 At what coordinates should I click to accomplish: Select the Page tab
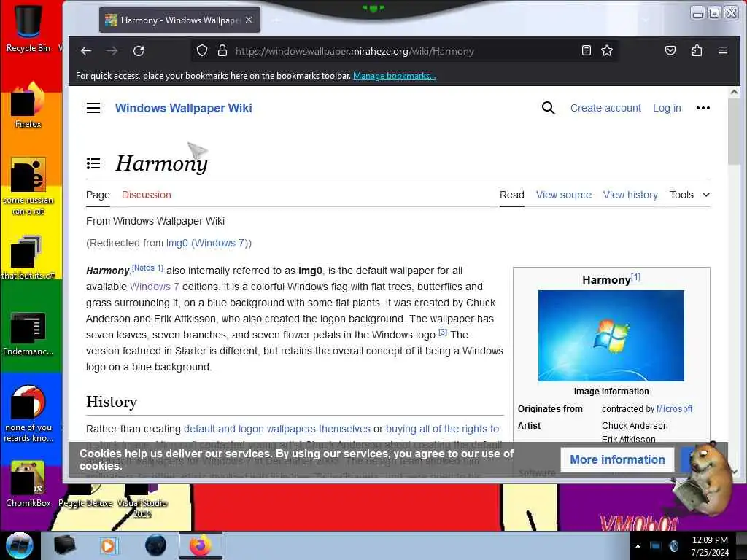(x=98, y=195)
